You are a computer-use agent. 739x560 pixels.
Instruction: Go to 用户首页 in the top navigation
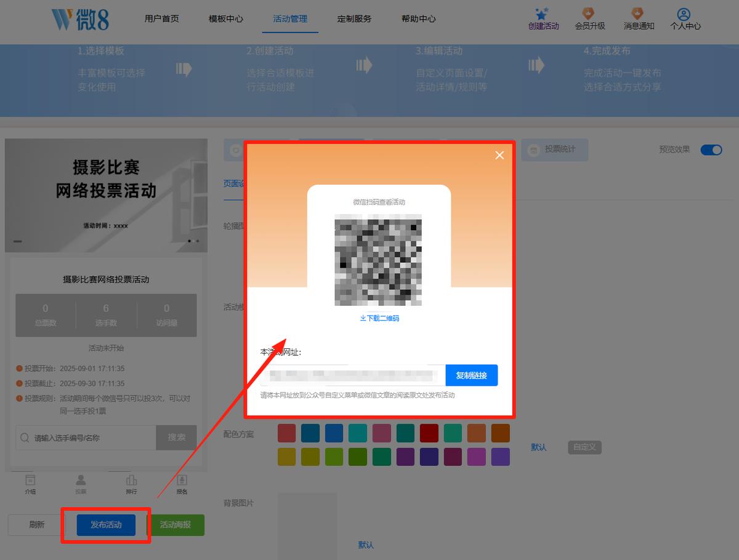tap(162, 18)
